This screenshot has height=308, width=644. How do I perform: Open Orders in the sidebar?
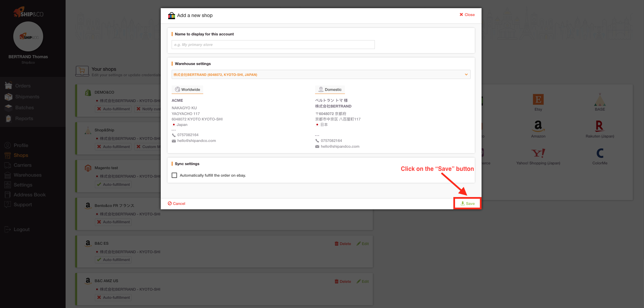[x=23, y=86]
